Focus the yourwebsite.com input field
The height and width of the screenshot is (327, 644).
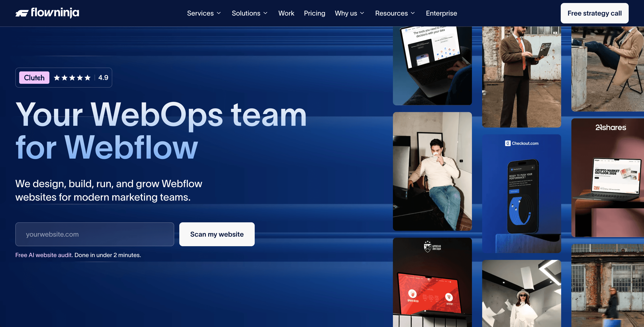pos(95,234)
